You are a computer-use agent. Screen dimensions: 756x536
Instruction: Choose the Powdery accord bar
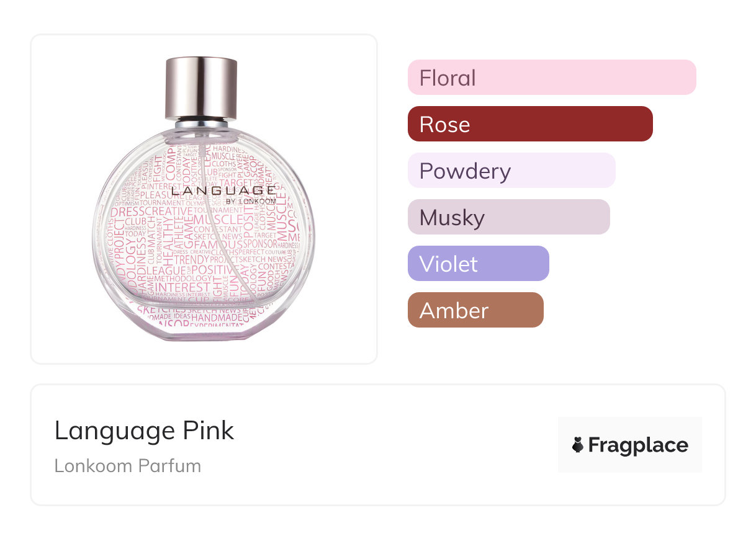pyautogui.click(x=511, y=171)
